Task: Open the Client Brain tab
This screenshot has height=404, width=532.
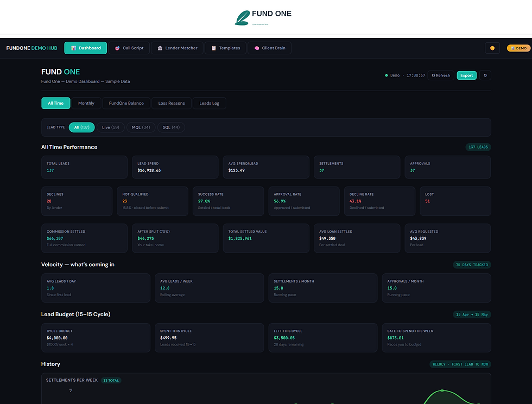Action: [x=269, y=48]
